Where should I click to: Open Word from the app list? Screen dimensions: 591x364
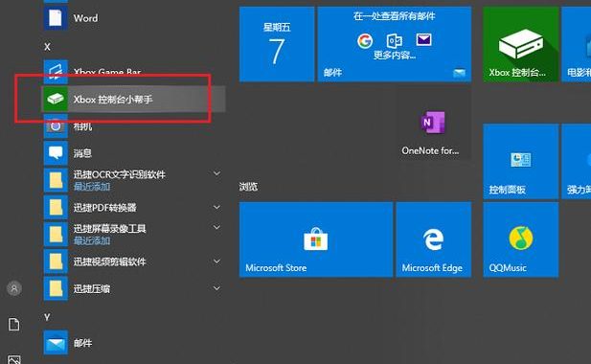[x=134, y=17]
